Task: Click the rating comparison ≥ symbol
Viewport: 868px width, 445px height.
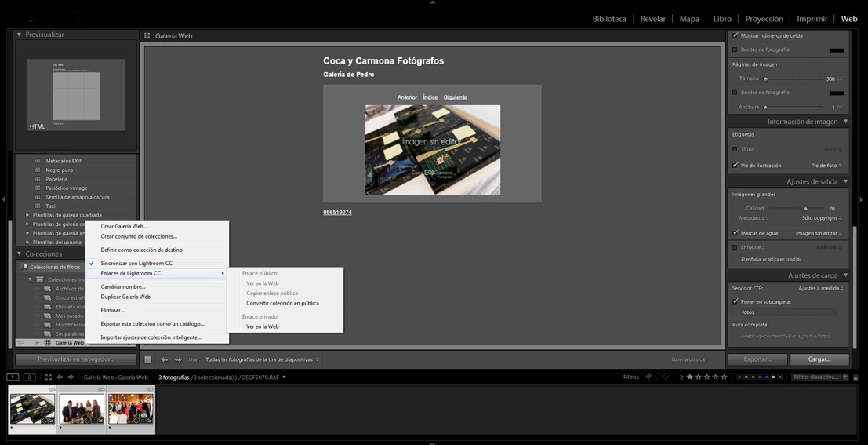Action: coord(681,377)
